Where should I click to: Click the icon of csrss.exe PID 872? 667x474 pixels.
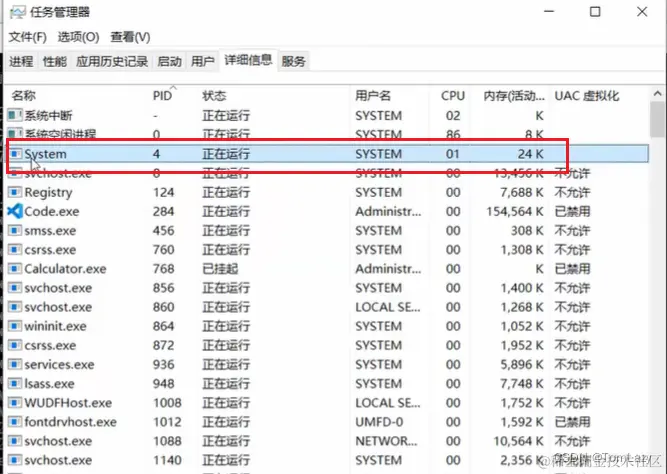click(x=15, y=345)
